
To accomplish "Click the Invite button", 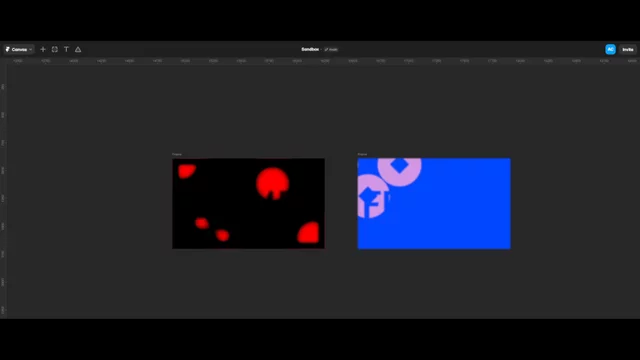I will click(628, 49).
